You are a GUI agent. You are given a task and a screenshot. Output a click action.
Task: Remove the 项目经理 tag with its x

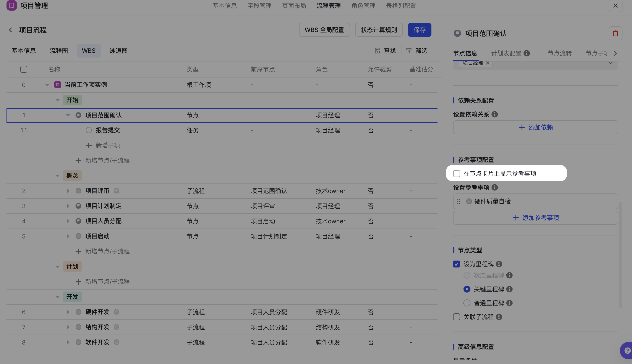(488, 63)
